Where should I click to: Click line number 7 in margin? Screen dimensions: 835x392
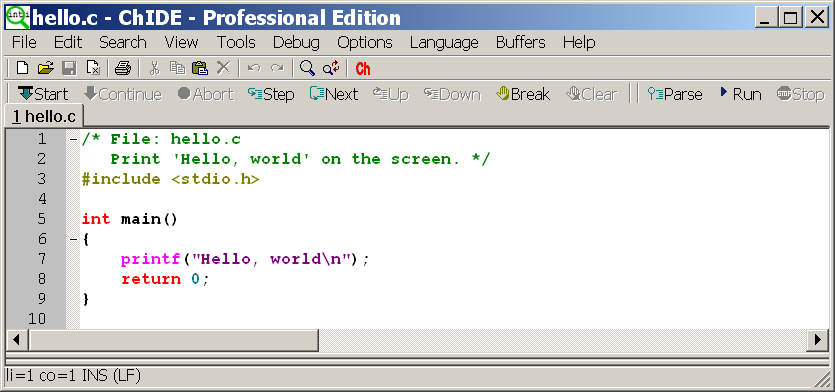[42, 259]
